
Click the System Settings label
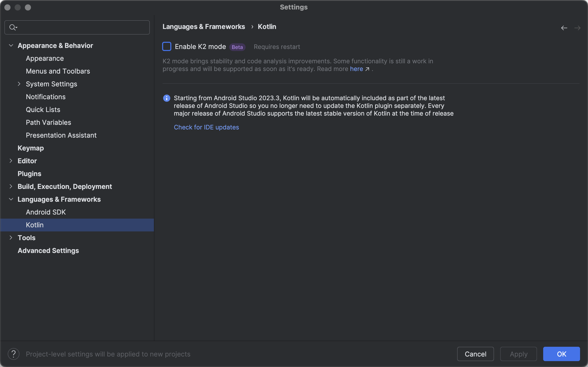[x=51, y=84]
